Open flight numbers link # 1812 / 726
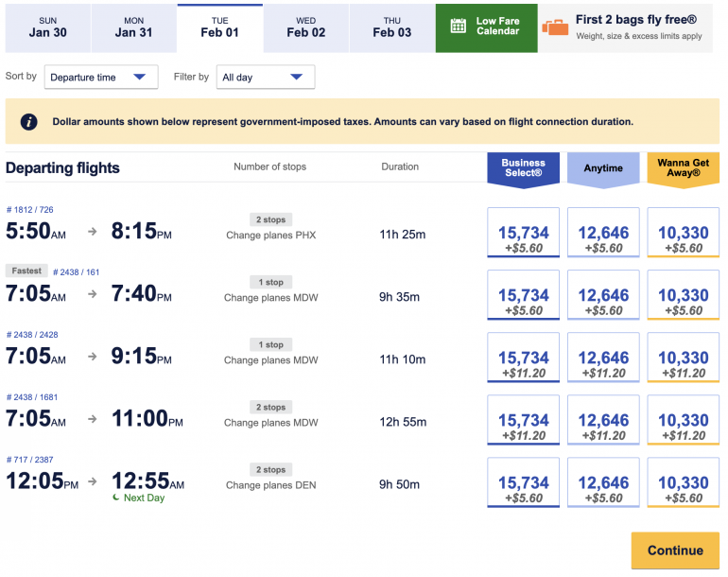The height and width of the screenshot is (577, 728). [29, 209]
